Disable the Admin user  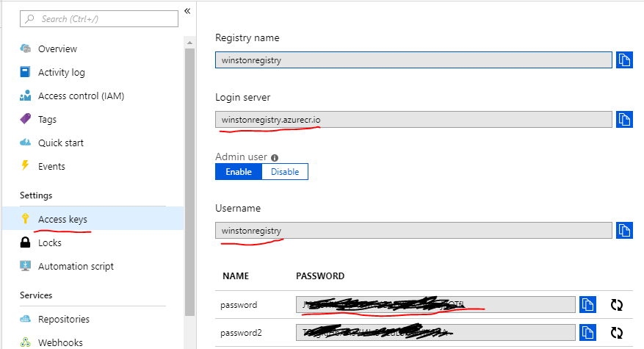click(x=285, y=172)
